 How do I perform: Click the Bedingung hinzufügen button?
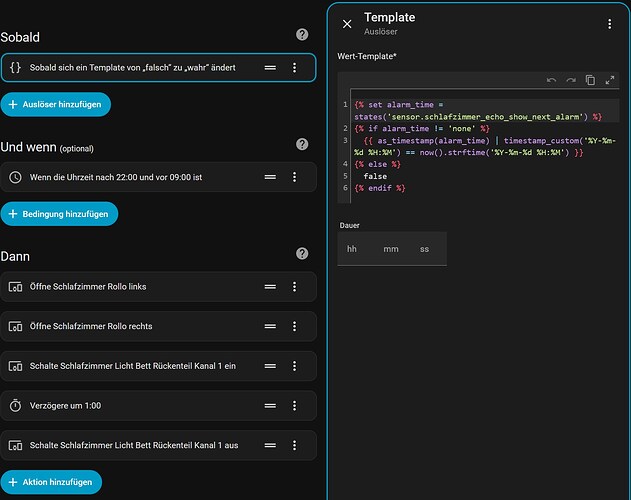[x=59, y=214]
